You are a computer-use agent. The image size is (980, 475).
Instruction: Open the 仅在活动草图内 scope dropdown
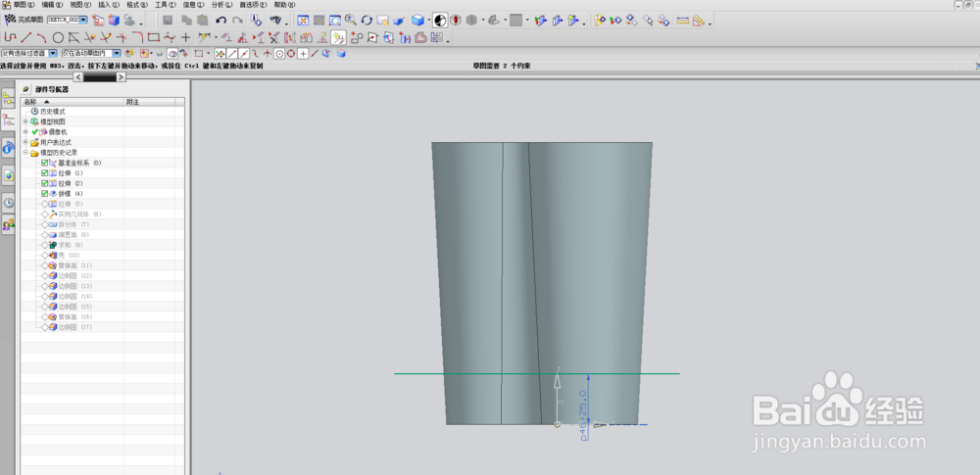coord(117,54)
